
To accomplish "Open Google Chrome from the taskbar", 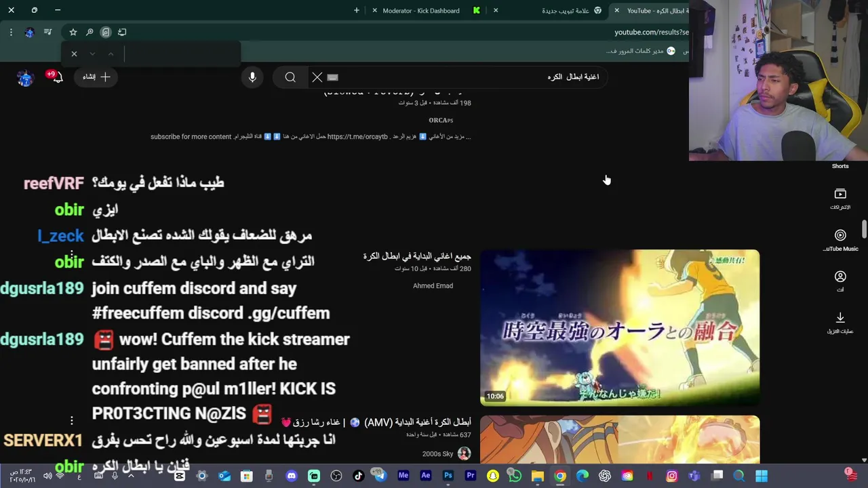I will coord(559,476).
